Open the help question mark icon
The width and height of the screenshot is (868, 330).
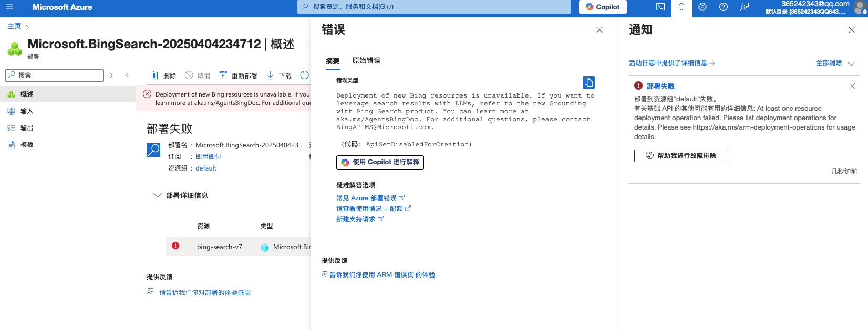pyautogui.click(x=724, y=7)
